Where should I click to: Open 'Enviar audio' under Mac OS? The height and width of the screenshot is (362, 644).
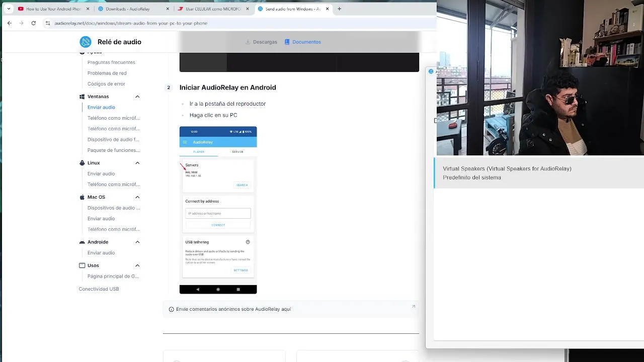(x=101, y=219)
